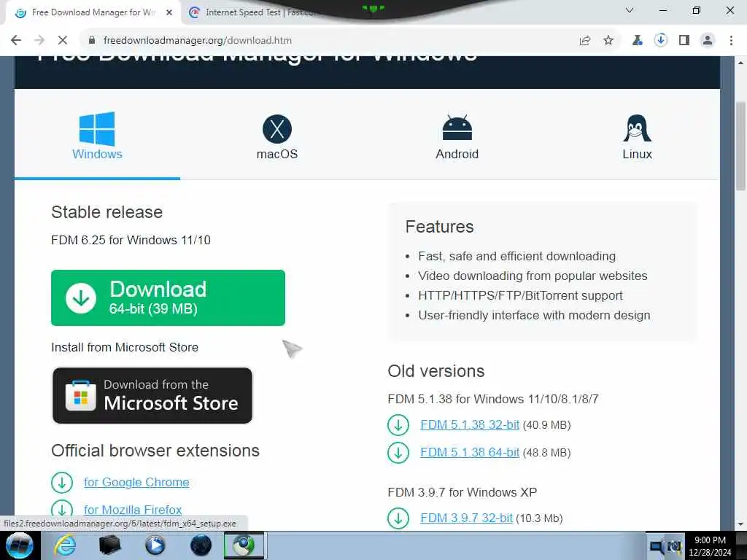747x560 pixels.
Task: Click download icon next to FDM 5.1.38 64-bit
Action: 398,452
